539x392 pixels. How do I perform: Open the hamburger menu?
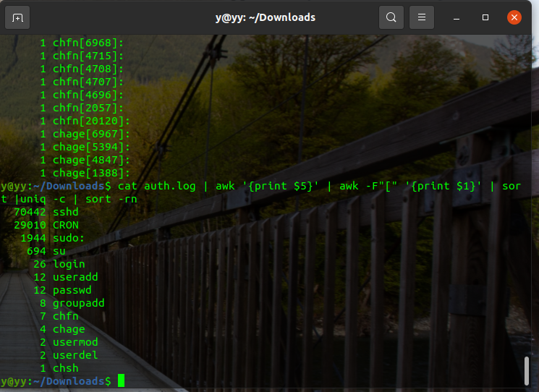tap(422, 17)
